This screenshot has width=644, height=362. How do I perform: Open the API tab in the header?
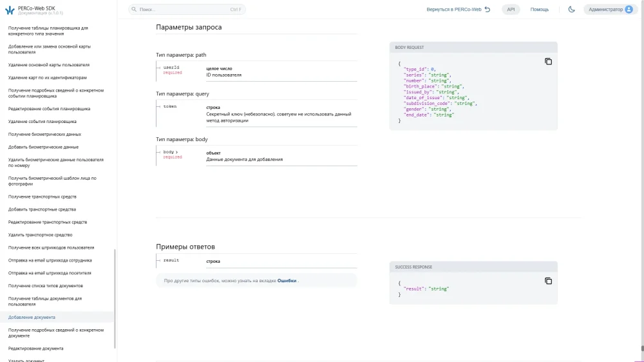tap(511, 10)
